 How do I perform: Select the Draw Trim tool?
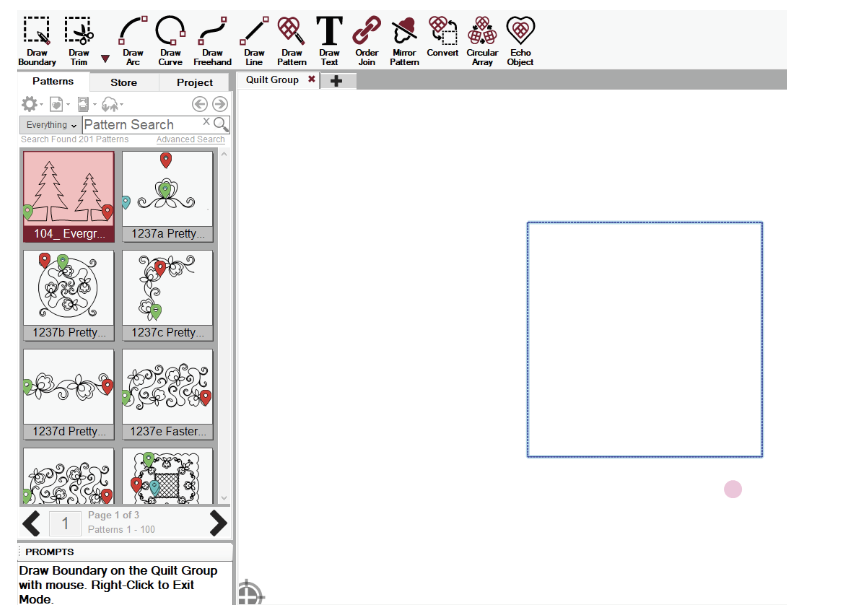click(x=79, y=40)
